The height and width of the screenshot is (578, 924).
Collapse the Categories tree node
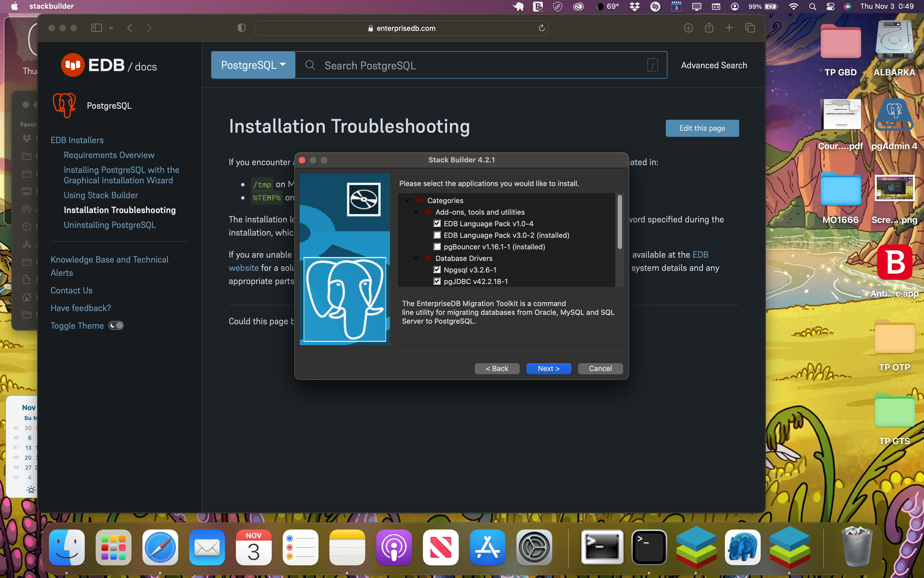point(407,200)
